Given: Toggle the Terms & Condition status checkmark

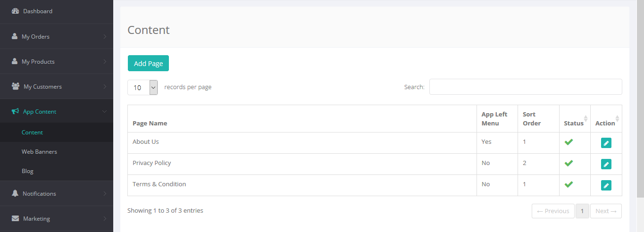Looking at the screenshot, I should click(569, 184).
